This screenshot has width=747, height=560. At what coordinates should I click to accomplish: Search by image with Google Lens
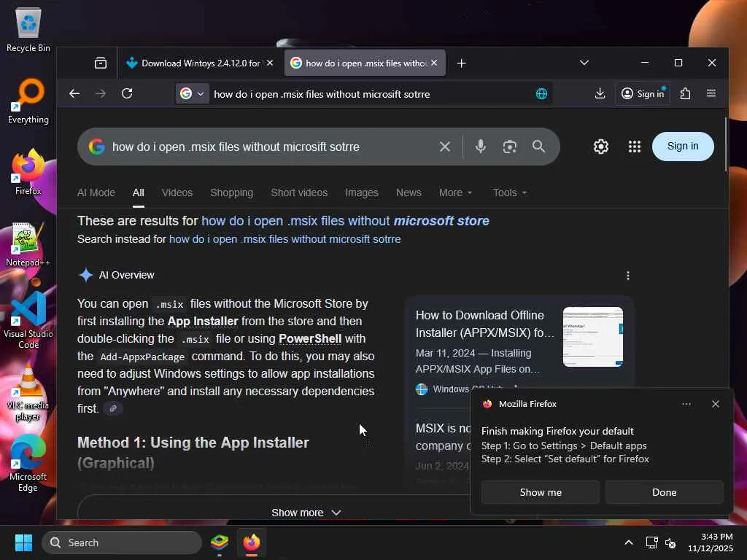point(509,147)
